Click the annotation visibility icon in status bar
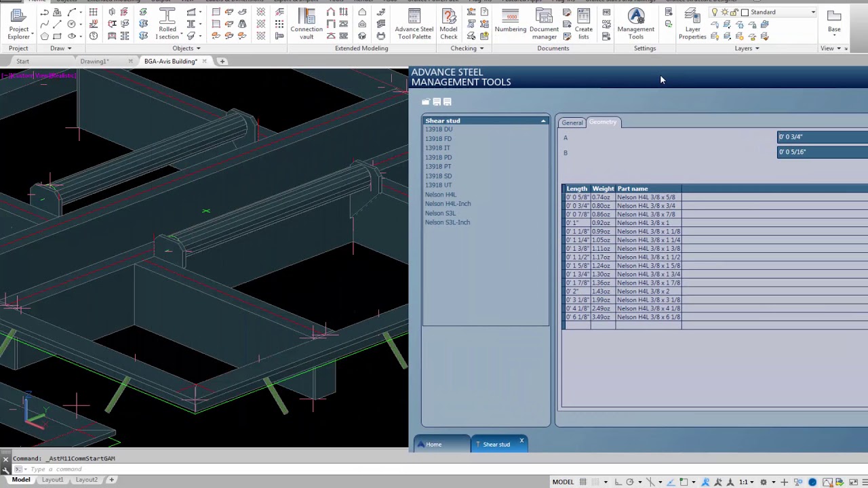 (x=705, y=482)
